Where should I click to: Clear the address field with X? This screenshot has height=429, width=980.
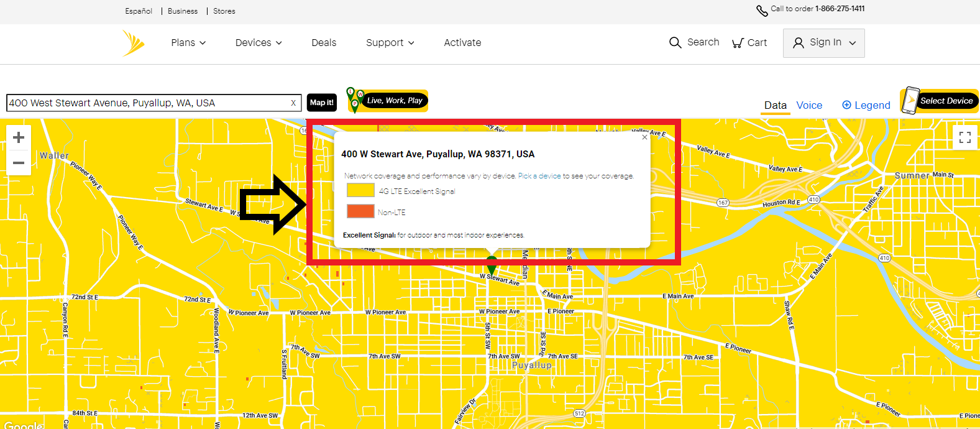pos(293,103)
